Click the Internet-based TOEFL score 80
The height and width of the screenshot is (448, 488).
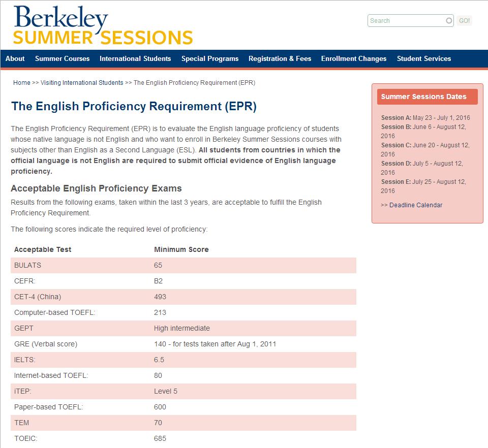click(158, 375)
